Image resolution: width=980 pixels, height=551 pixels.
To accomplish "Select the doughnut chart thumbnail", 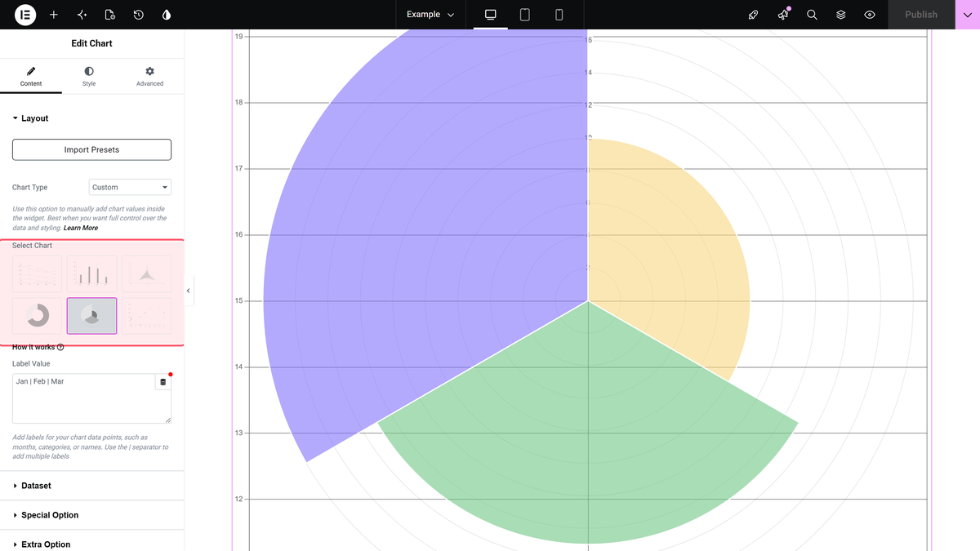I will point(37,316).
